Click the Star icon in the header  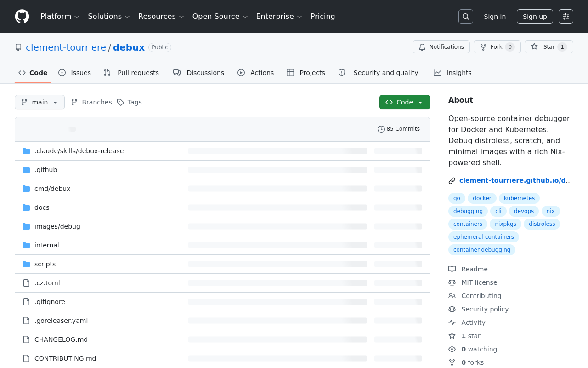(534, 47)
